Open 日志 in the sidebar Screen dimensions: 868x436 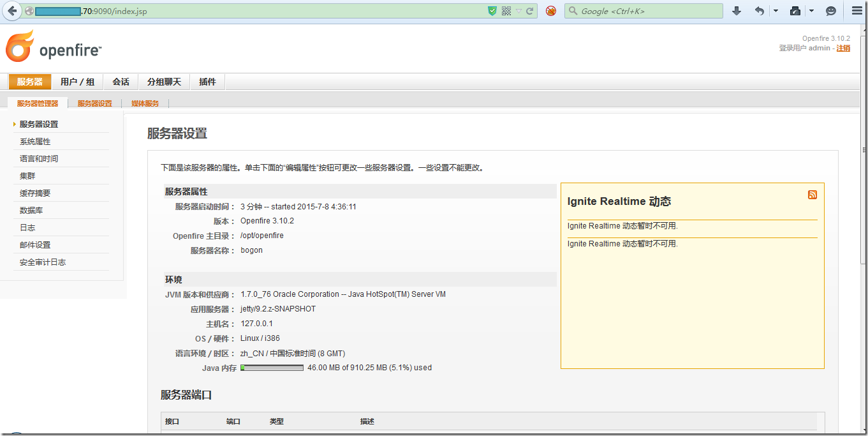point(27,228)
